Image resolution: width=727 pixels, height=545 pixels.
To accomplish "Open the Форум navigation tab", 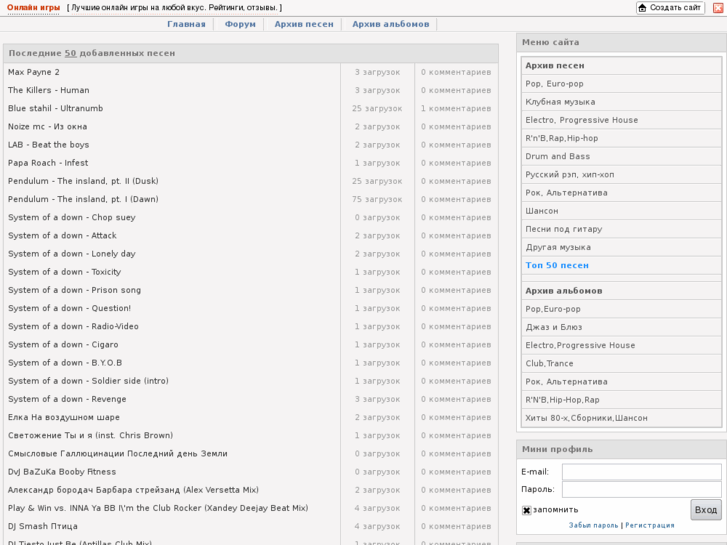I will tap(240, 24).
